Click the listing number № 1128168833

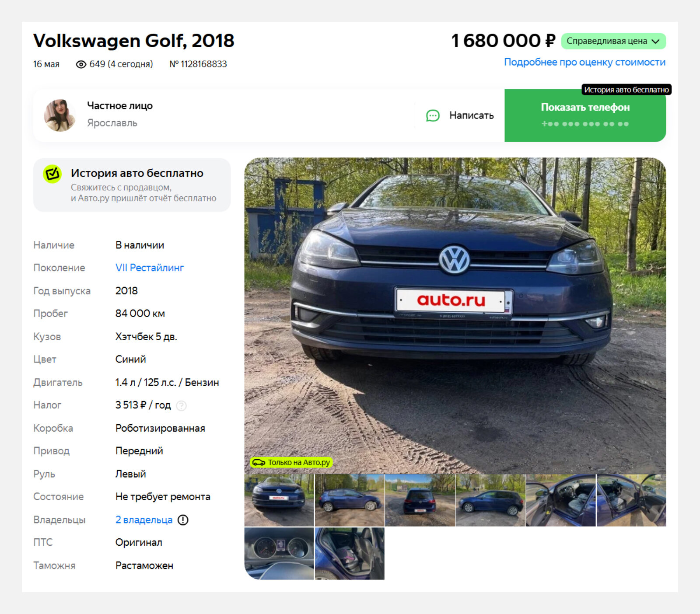(x=198, y=64)
